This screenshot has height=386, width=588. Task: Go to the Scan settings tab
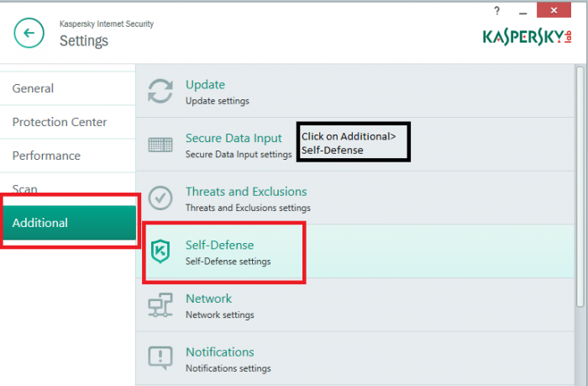point(25,188)
